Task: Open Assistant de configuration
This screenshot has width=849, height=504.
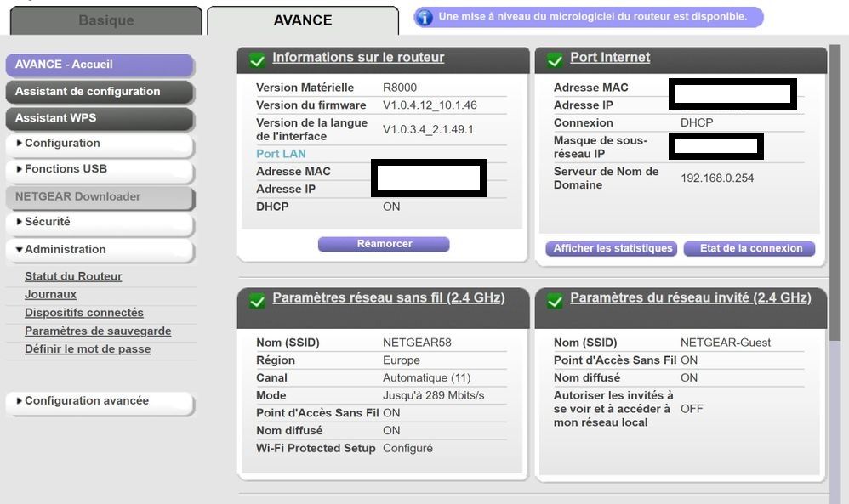Action: (x=100, y=92)
